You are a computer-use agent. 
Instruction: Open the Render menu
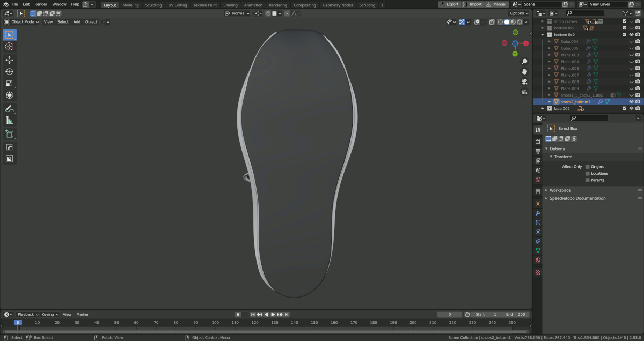41,4
